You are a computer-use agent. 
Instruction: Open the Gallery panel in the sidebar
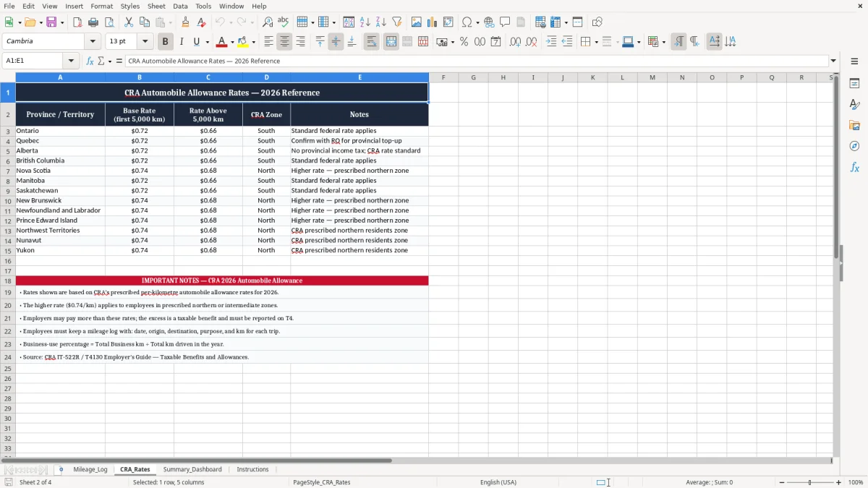[854, 125]
